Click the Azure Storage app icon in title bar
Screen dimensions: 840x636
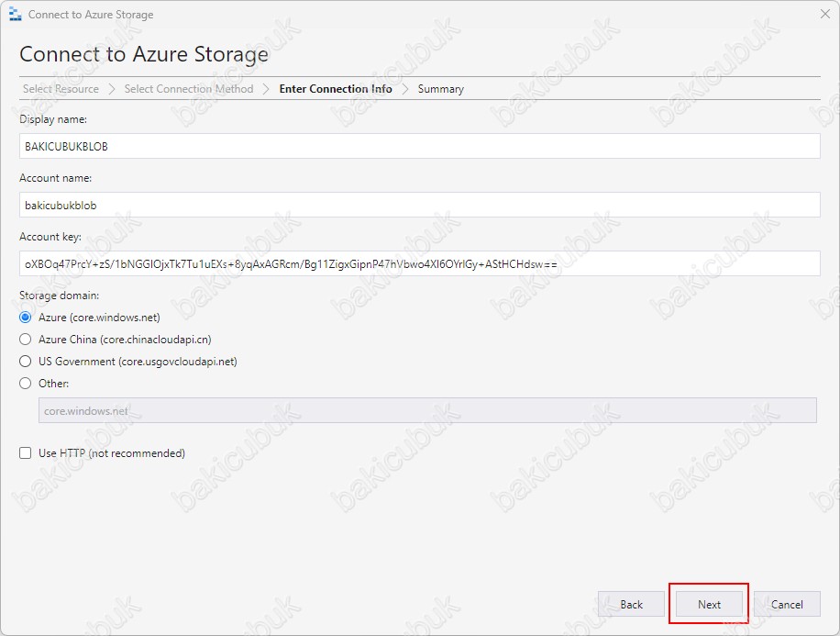pyautogui.click(x=15, y=15)
